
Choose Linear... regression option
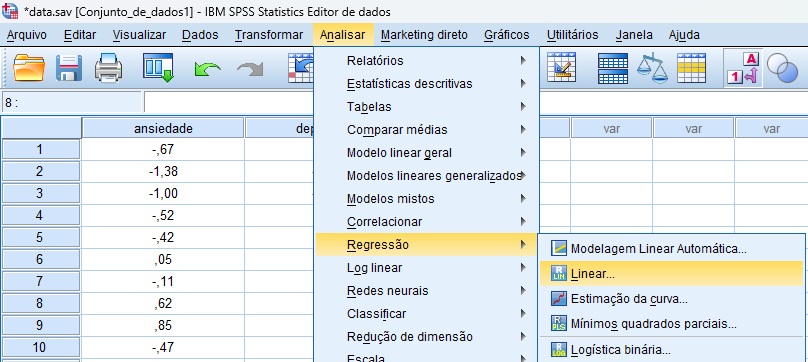671,274
